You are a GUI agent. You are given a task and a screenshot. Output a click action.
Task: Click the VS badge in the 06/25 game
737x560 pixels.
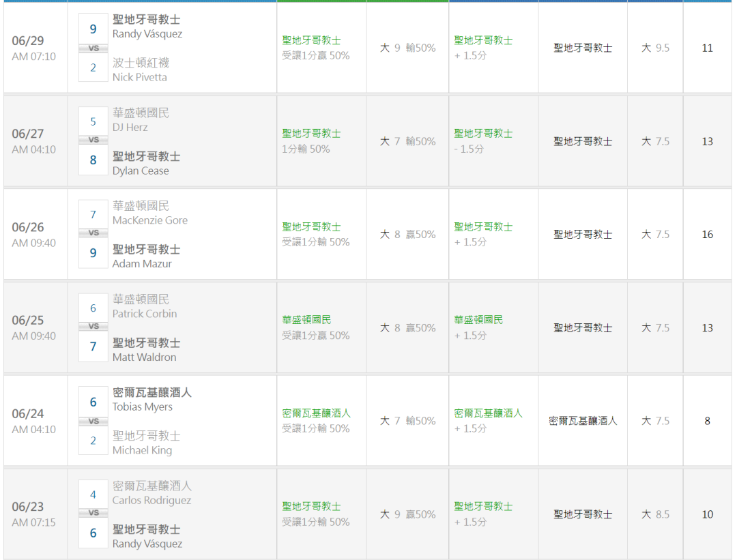[93, 327]
